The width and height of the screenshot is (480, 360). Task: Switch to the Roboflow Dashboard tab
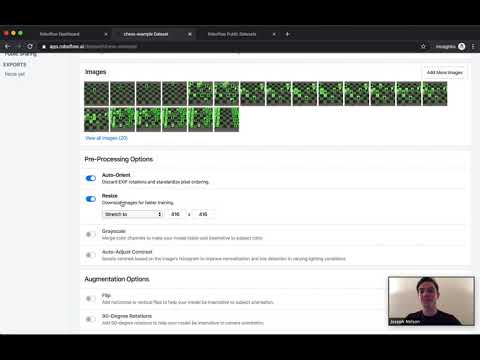pyautogui.click(x=60, y=34)
